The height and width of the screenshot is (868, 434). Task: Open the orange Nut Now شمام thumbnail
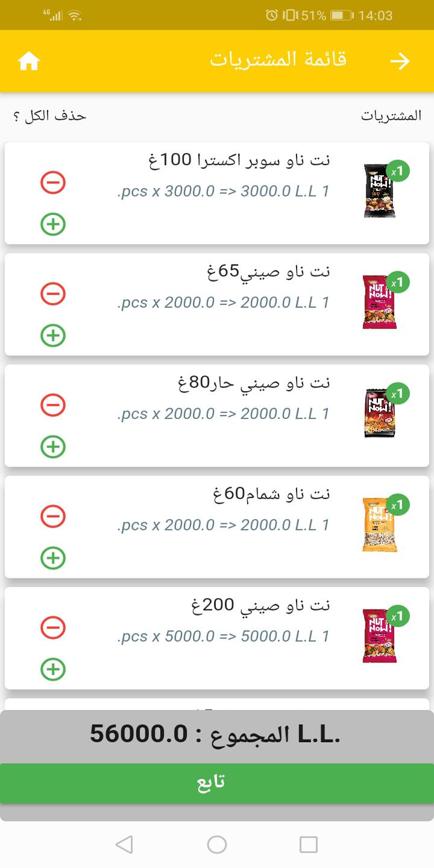tap(379, 524)
